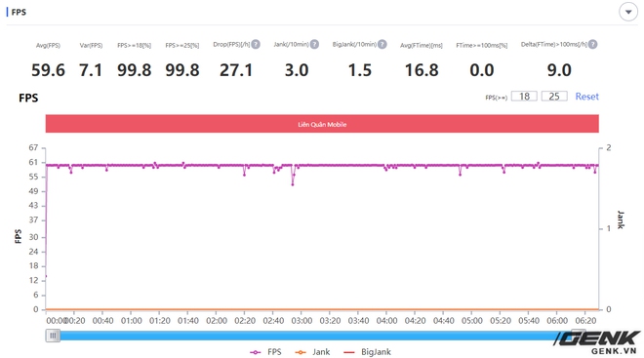Screen dimensions: 644x358
Task: Click the Drop(FPS) value 27.1
Action: pyautogui.click(x=236, y=70)
